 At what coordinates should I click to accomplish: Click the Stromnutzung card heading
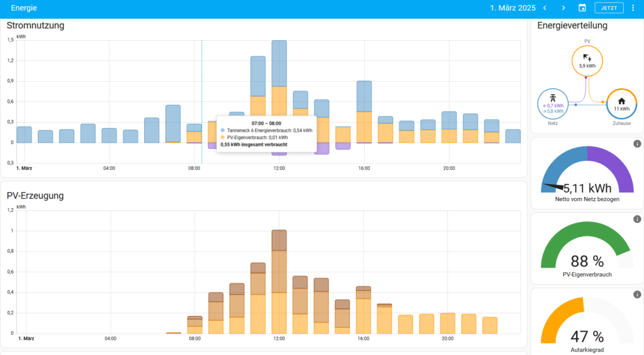tap(35, 26)
